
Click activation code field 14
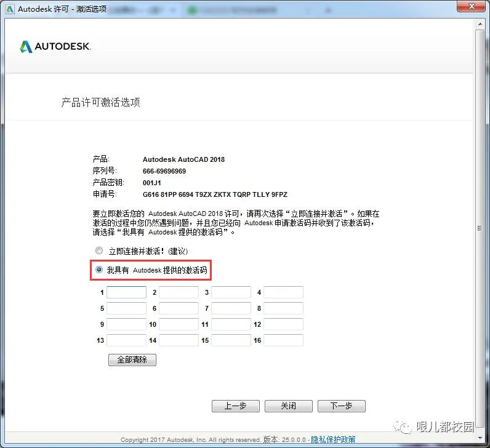click(179, 340)
